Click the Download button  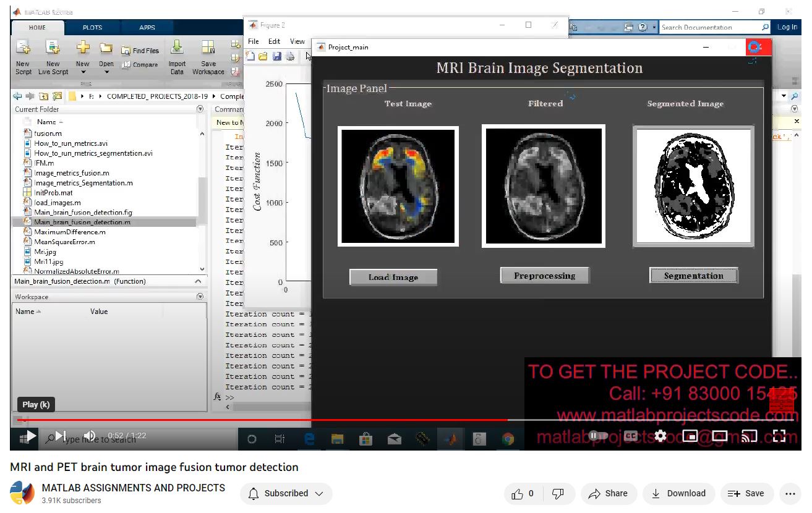tap(679, 493)
